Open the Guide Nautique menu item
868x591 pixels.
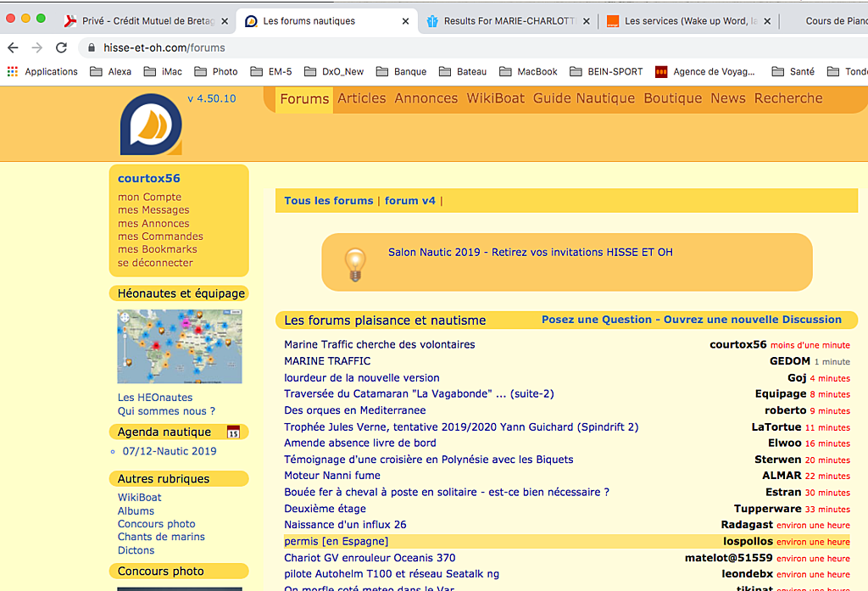pos(584,98)
